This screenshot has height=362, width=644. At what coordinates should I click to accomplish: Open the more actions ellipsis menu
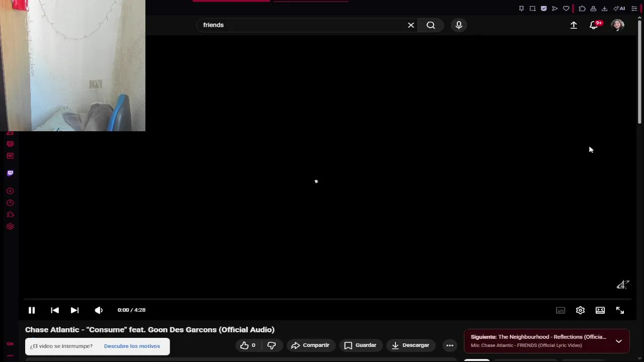[450, 345]
